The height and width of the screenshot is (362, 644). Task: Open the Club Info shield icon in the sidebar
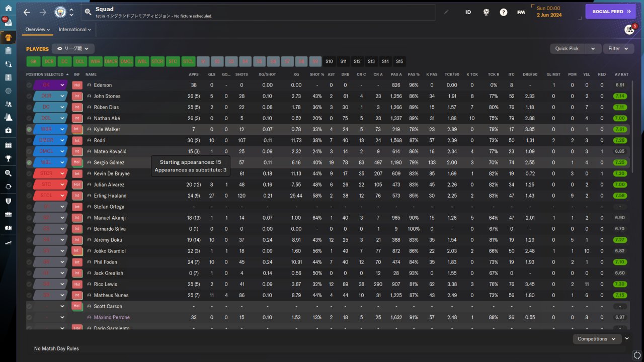[8, 201]
